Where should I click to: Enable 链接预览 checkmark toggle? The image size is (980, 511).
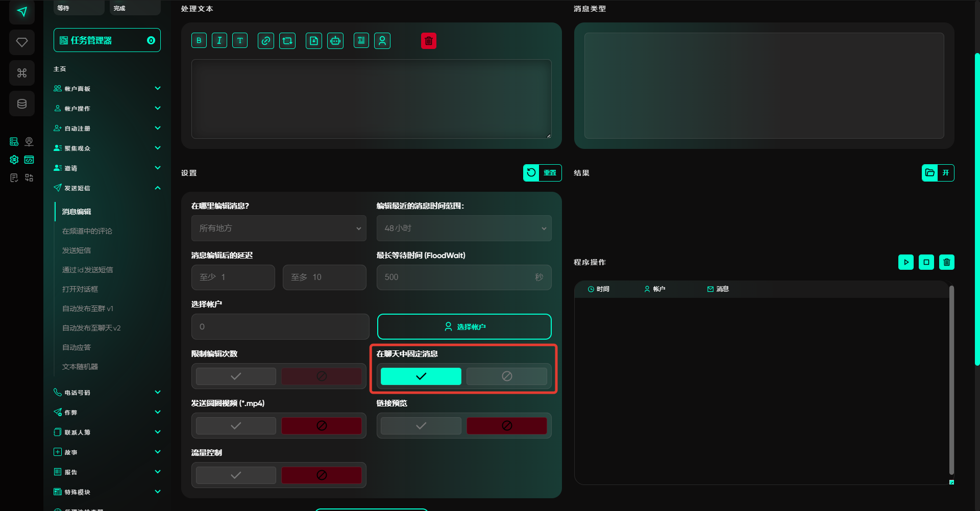(x=421, y=426)
